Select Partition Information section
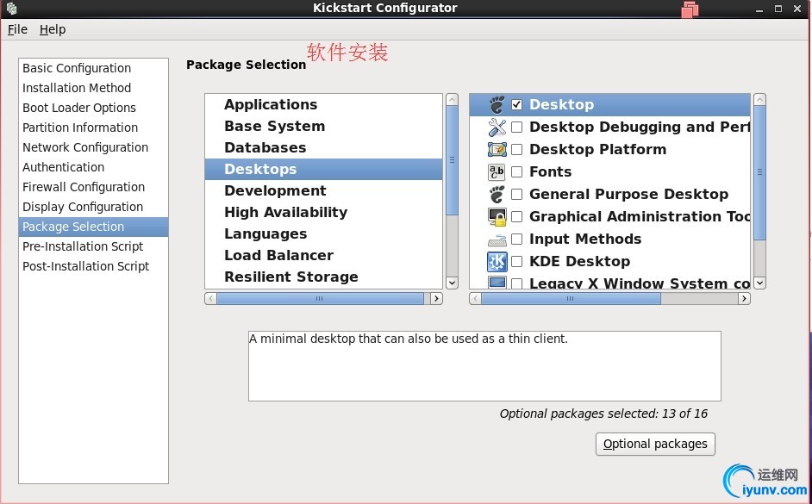The image size is (812, 504). tap(93, 128)
